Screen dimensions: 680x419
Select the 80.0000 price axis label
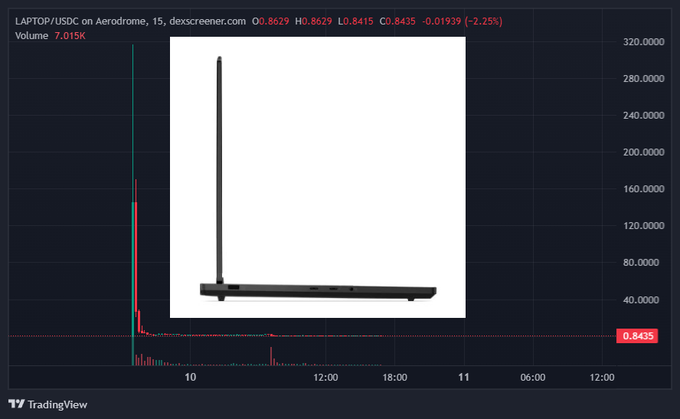pyautogui.click(x=641, y=262)
